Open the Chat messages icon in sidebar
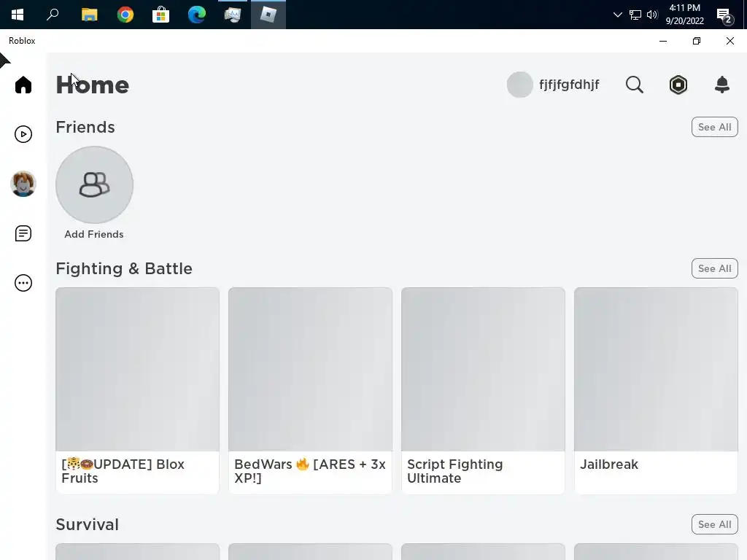 23,233
